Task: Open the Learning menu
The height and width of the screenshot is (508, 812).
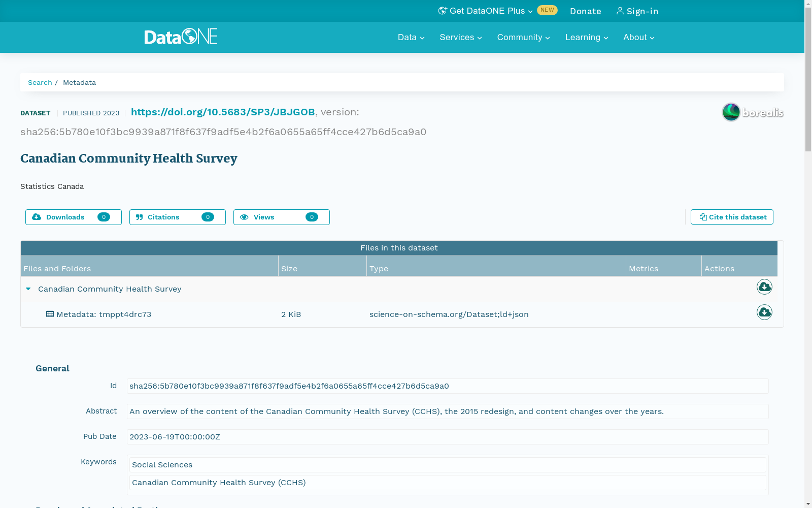Action: coord(587,38)
